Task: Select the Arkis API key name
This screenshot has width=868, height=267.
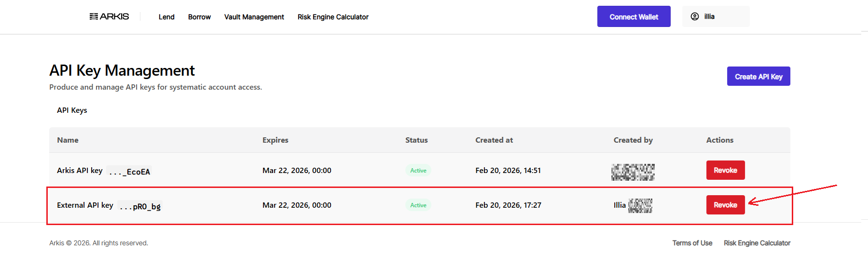Action: coord(80,171)
